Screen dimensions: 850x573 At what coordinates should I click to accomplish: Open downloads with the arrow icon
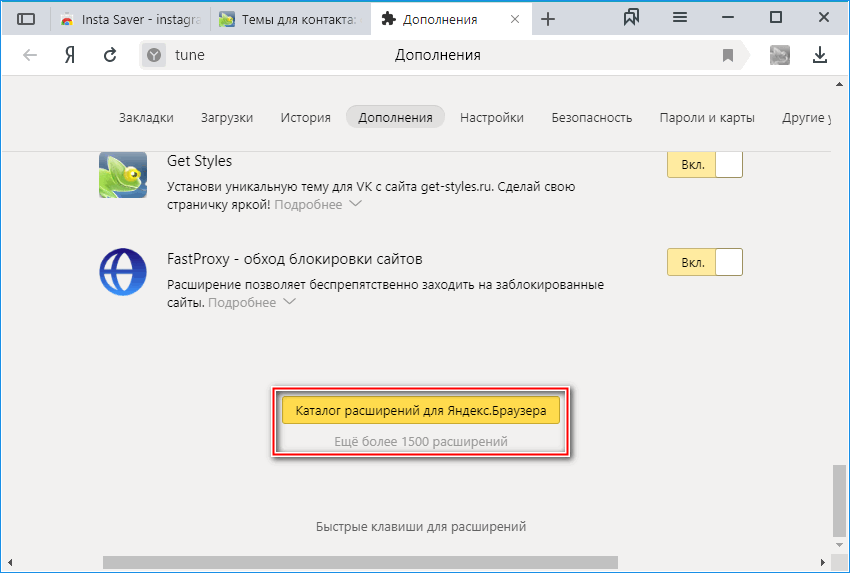coord(820,55)
